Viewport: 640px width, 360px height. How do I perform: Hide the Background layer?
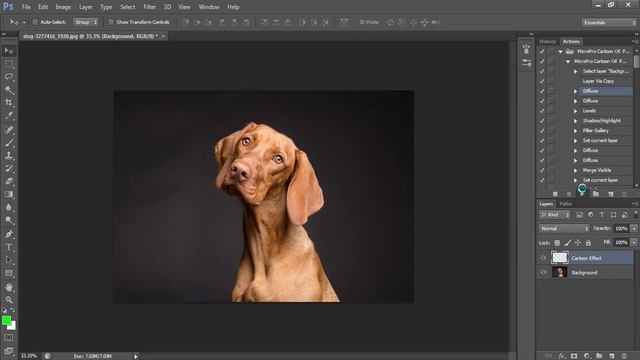(x=543, y=272)
